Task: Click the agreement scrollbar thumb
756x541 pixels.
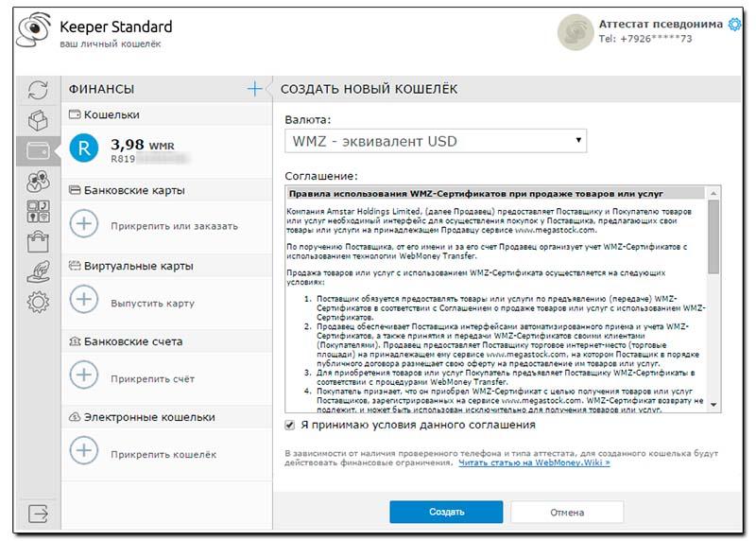Action: (x=713, y=237)
